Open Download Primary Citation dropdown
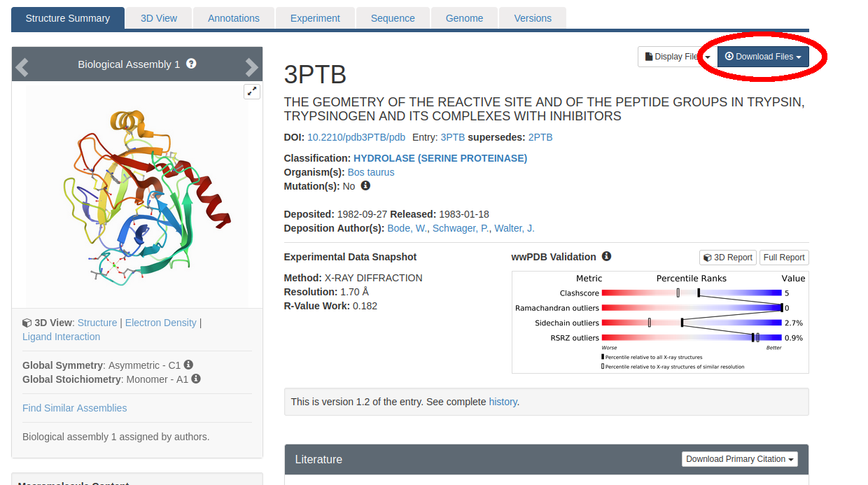The height and width of the screenshot is (485, 868). point(740,459)
